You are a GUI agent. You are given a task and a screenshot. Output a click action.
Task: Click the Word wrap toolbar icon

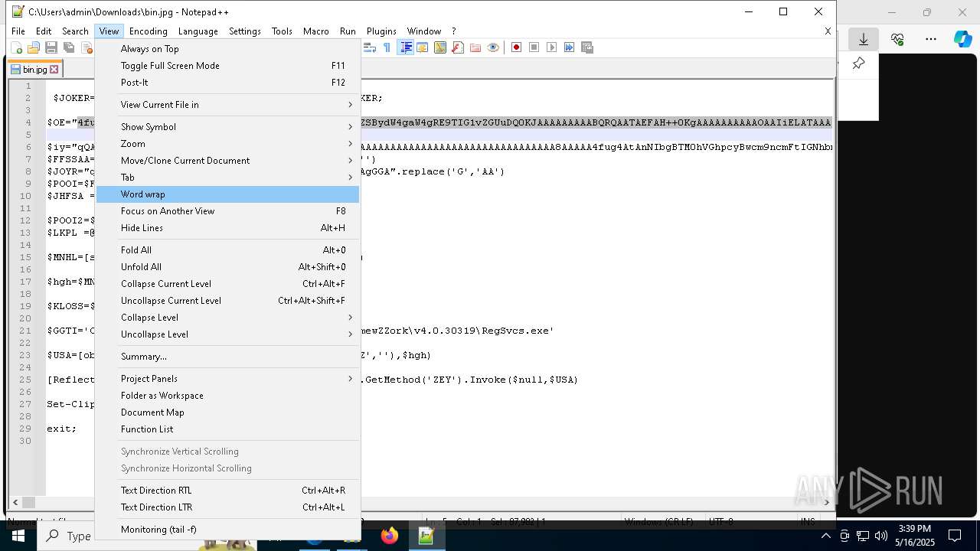[369, 47]
